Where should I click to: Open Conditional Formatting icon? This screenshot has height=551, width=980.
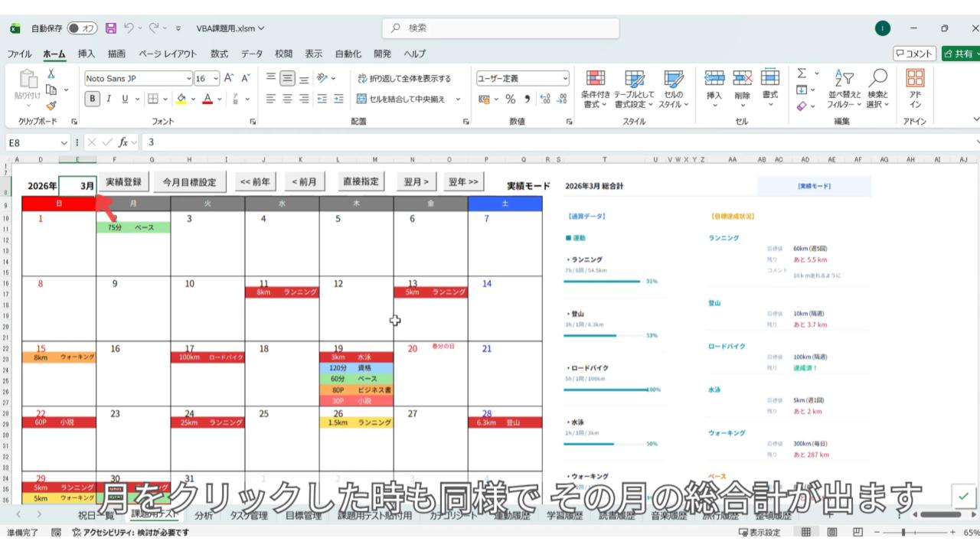click(595, 79)
